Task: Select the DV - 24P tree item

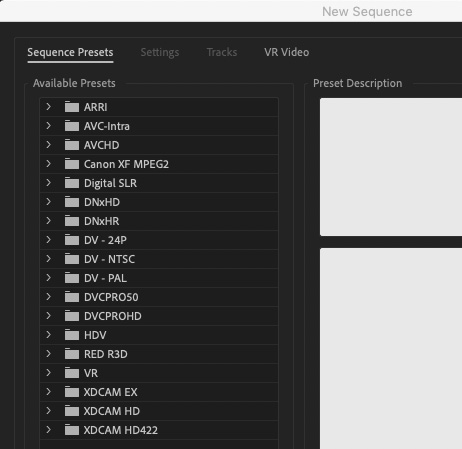Action: click(x=159, y=240)
